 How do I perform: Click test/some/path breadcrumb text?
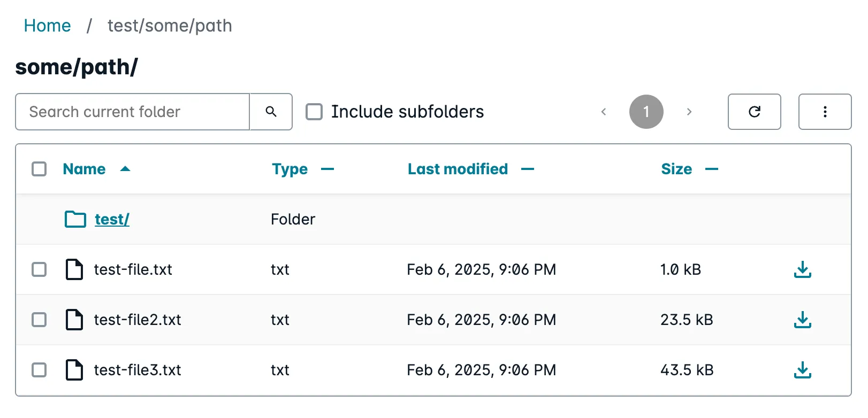[x=170, y=26]
